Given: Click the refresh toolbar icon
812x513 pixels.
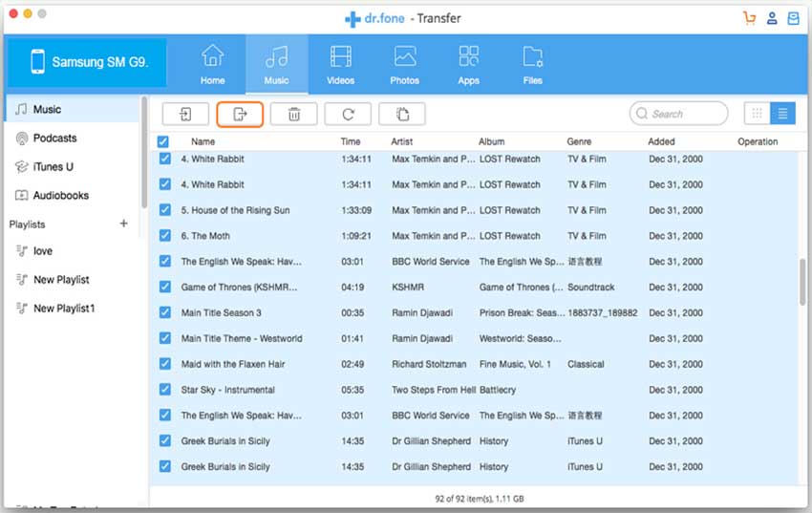Looking at the screenshot, I should (x=348, y=114).
